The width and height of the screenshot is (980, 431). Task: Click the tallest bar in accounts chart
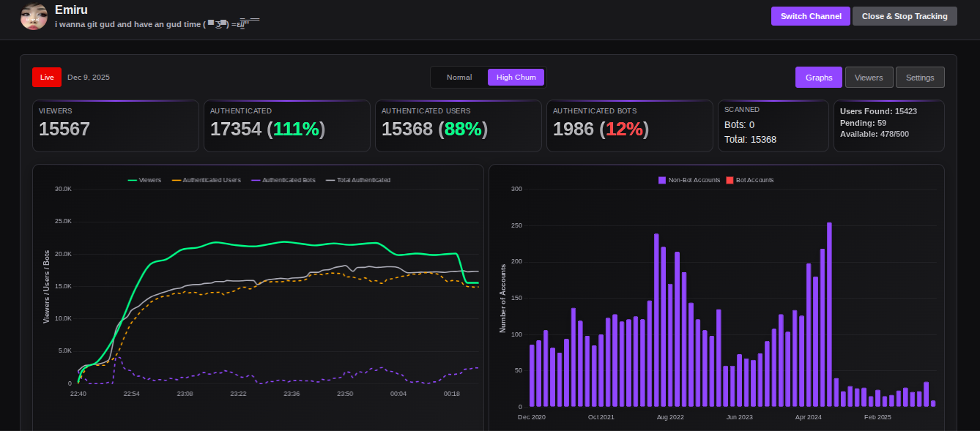tap(829, 315)
